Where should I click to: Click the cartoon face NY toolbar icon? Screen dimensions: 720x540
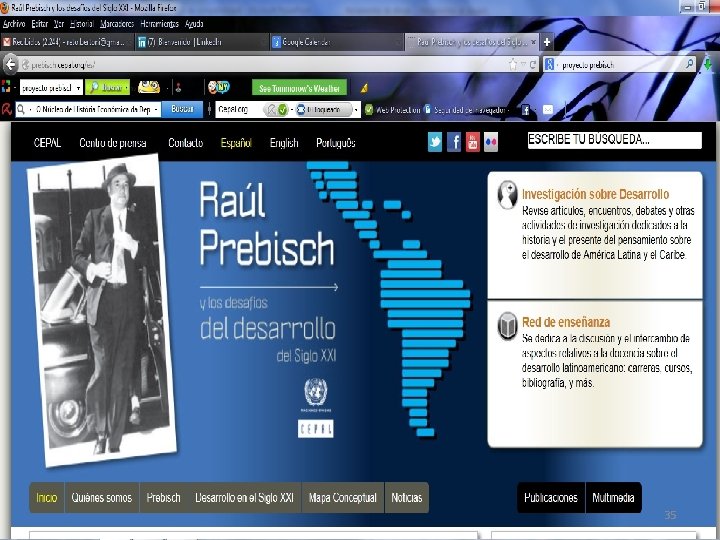tap(218, 87)
